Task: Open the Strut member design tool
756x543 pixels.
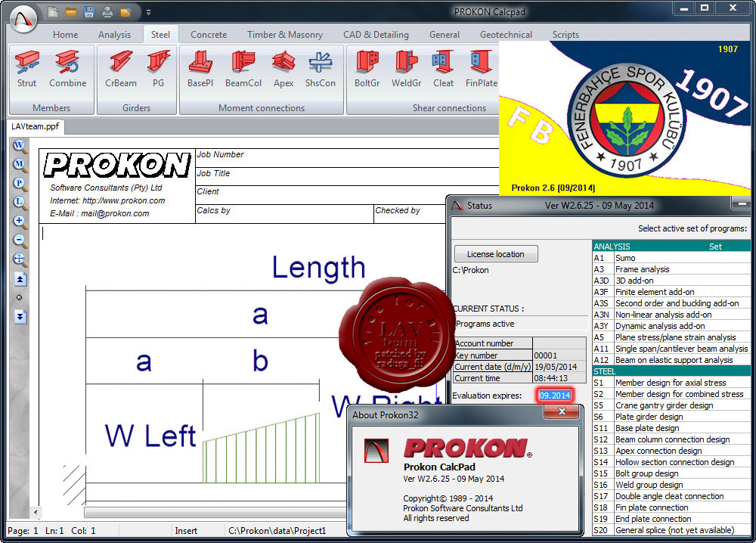Action: coord(27,70)
